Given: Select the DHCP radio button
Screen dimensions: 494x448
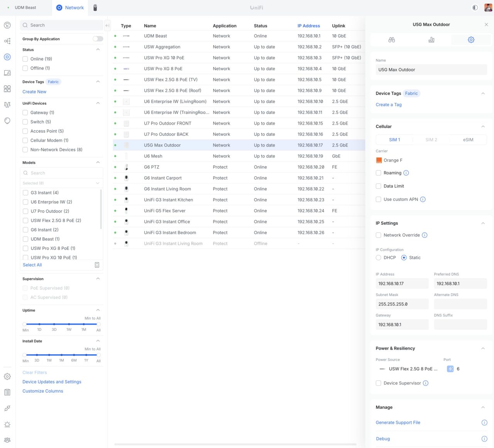Looking at the screenshot, I should tap(379, 258).
